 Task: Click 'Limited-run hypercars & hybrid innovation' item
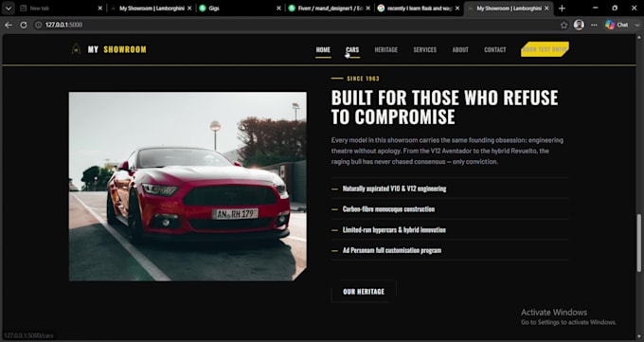tap(394, 230)
